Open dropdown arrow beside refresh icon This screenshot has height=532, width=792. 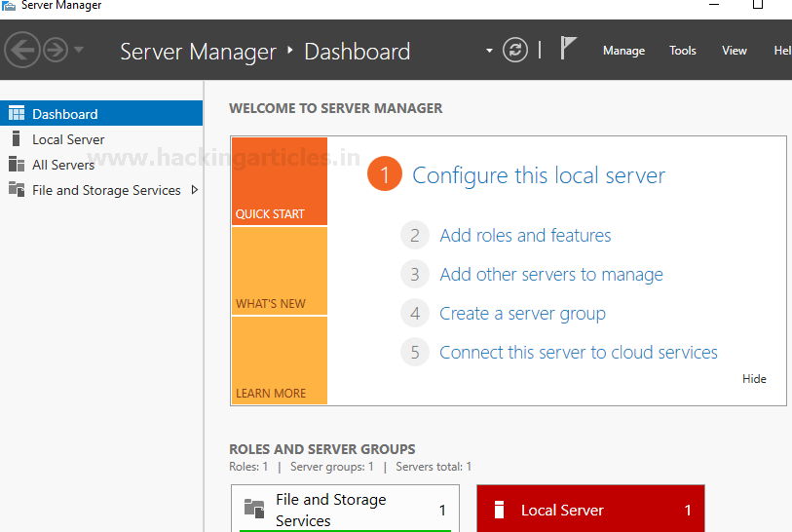[x=489, y=51]
